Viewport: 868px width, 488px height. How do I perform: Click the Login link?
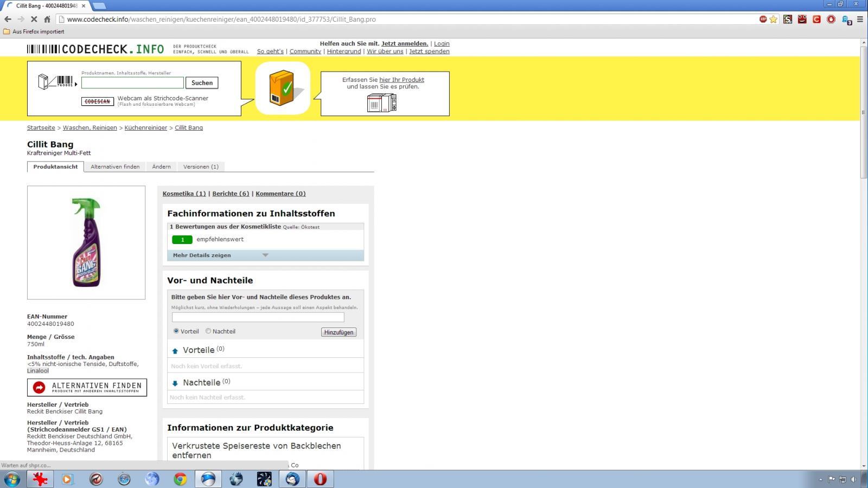tap(442, 43)
